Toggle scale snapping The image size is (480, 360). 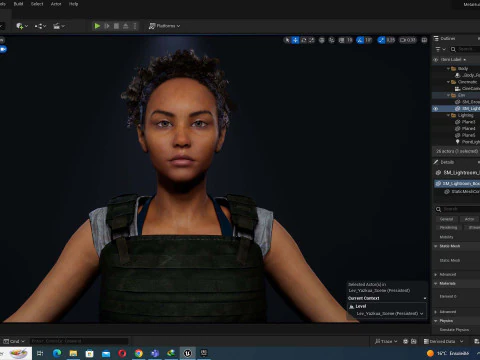[x=381, y=40]
